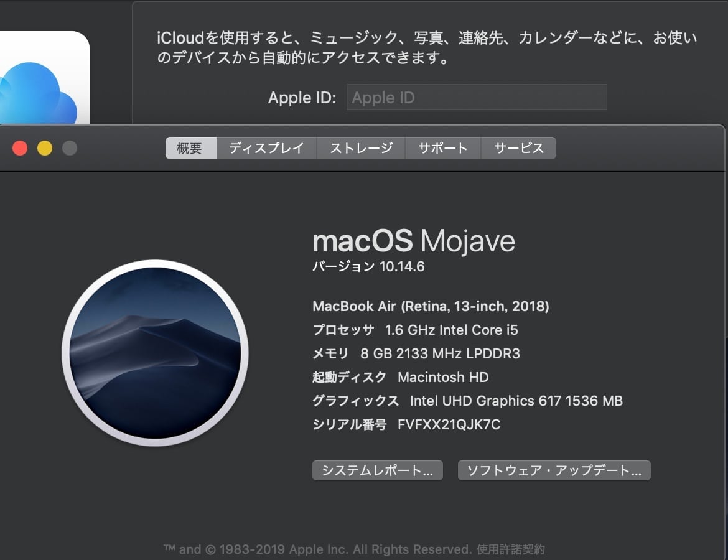
Task: Click MacBook Air (Retina, 13-inch, 2018) text
Action: (x=431, y=307)
